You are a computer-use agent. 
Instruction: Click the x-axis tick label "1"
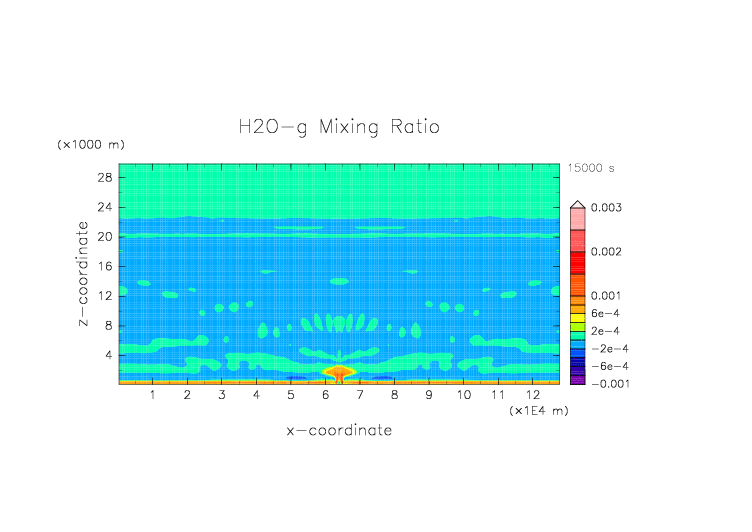[152, 396]
